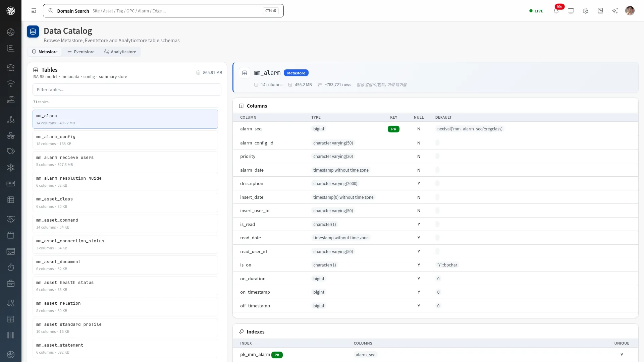Click the character varying(20) type of priority

(x=333, y=156)
